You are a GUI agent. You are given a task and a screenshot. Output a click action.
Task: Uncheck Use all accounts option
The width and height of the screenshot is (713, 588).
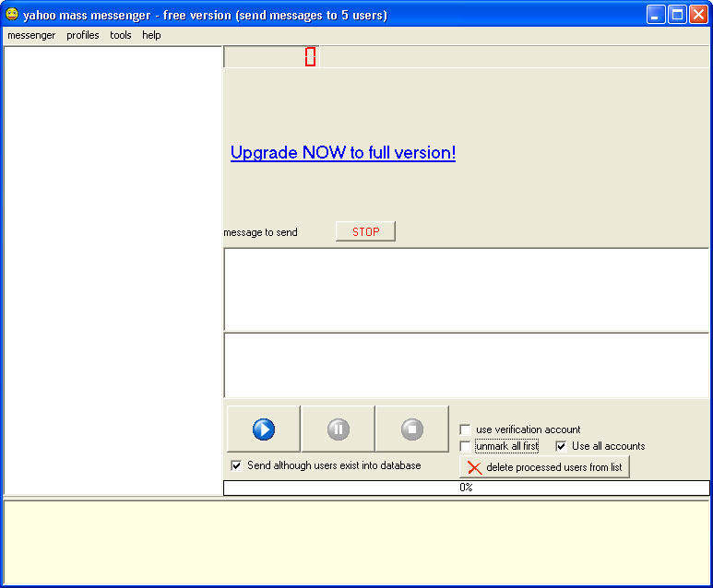(x=561, y=446)
